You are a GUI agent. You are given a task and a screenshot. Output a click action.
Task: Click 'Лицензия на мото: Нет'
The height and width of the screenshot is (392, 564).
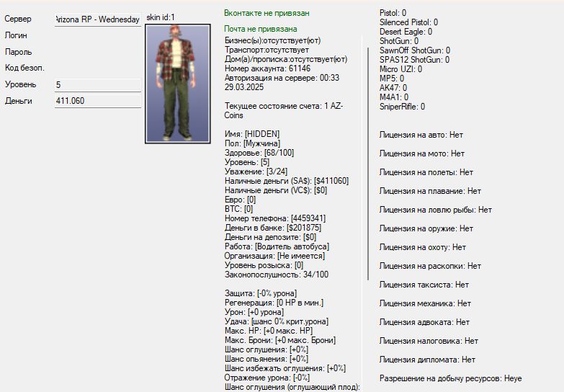[x=422, y=153]
